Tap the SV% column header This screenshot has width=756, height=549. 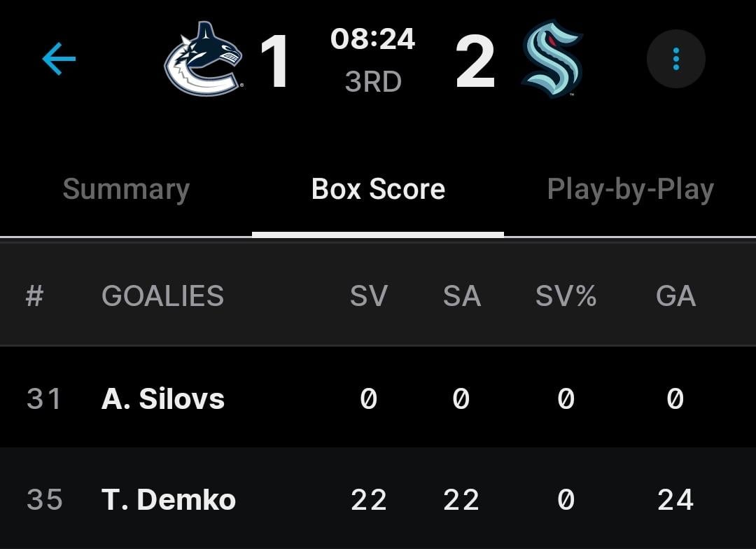[x=566, y=296]
